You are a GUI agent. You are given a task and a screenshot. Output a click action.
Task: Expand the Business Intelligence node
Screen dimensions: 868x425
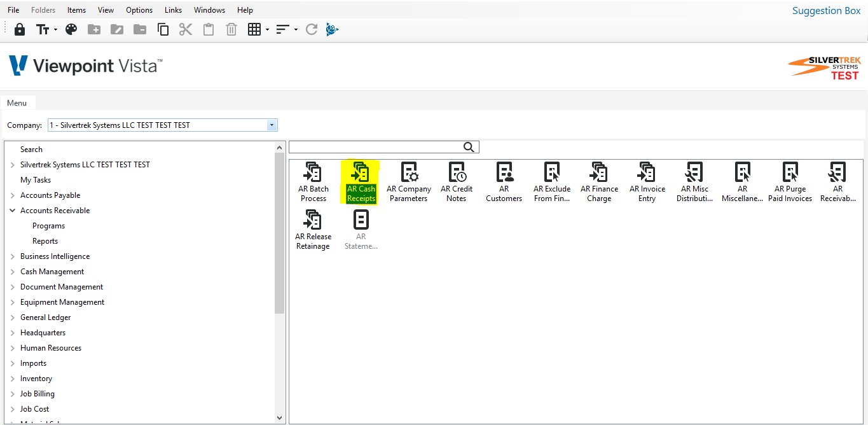point(12,256)
